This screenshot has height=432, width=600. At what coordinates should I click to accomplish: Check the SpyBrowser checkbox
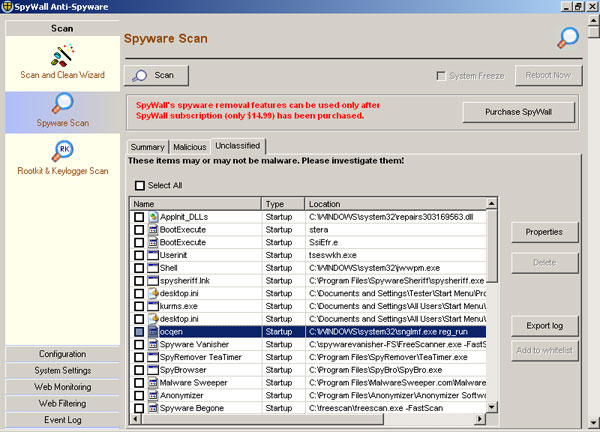139,370
